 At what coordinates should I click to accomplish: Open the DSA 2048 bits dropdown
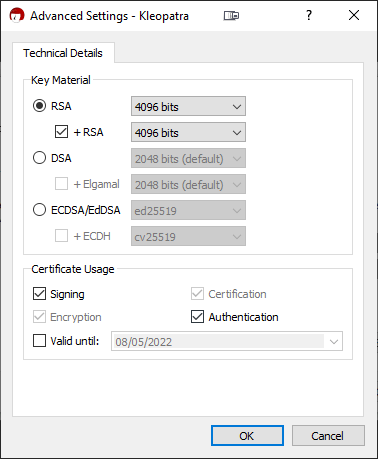[188, 158]
